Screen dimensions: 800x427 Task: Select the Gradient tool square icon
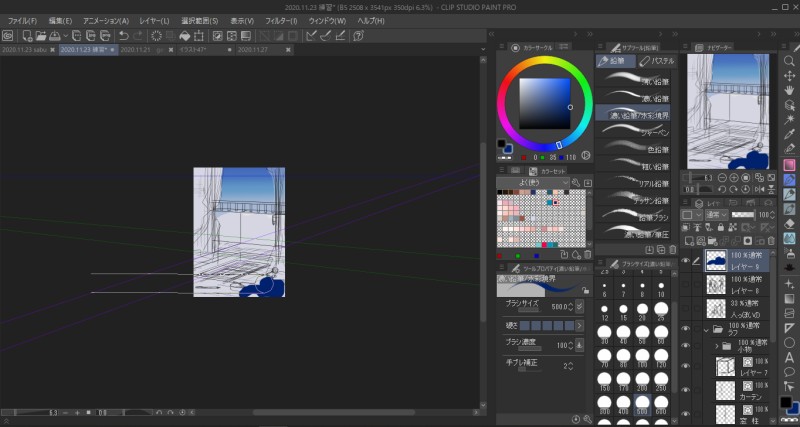(x=789, y=298)
